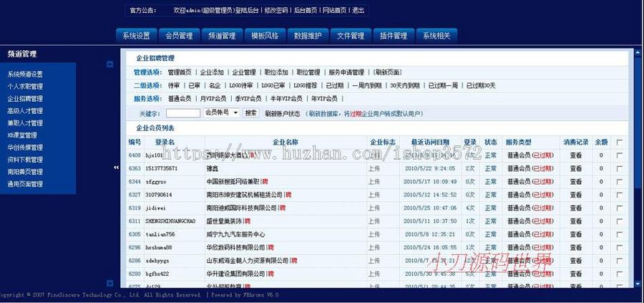Click company name 南阳迪威国际科技有限公司

(242, 208)
